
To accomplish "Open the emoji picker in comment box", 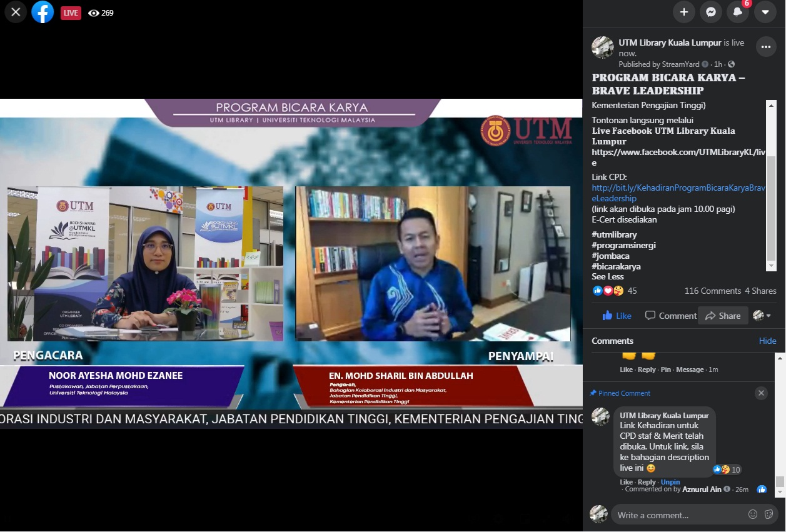I will [x=753, y=514].
